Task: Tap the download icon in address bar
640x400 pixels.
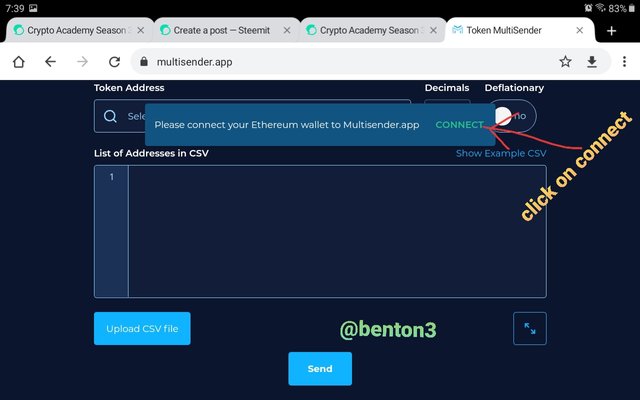Action: click(592, 62)
